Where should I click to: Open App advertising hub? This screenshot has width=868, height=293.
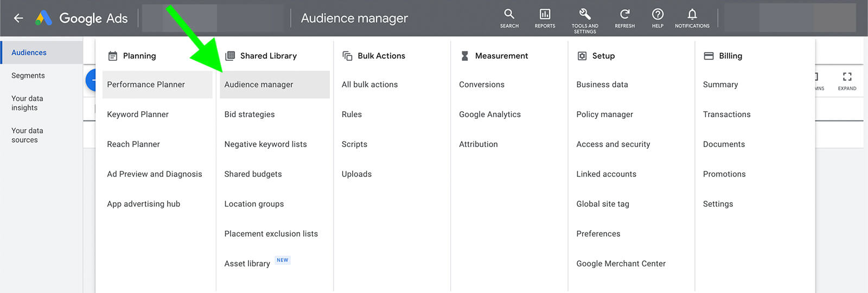(x=144, y=204)
